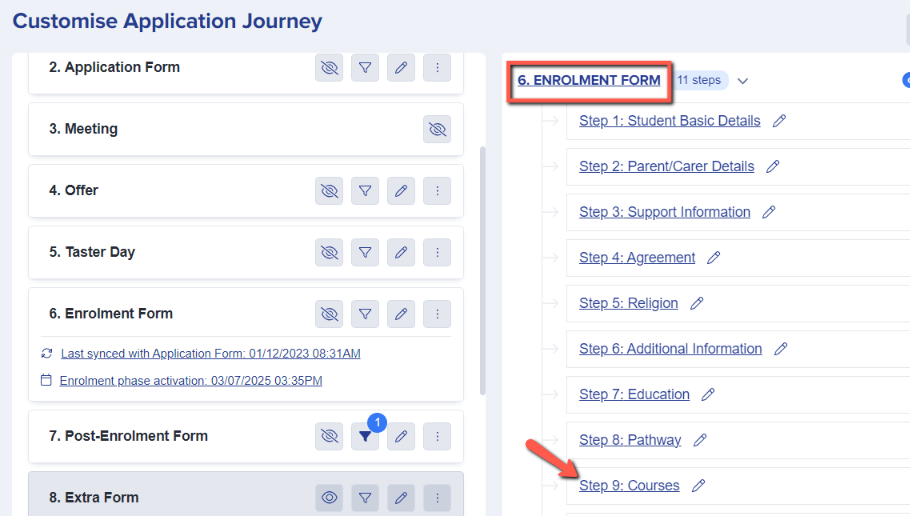Hide the Extra Form phase

click(329, 498)
